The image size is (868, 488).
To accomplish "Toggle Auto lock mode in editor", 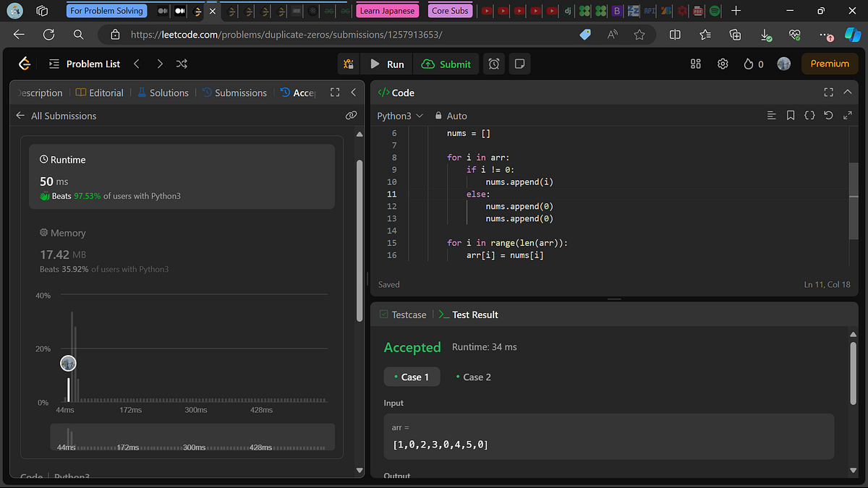I will pyautogui.click(x=451, y=116).
